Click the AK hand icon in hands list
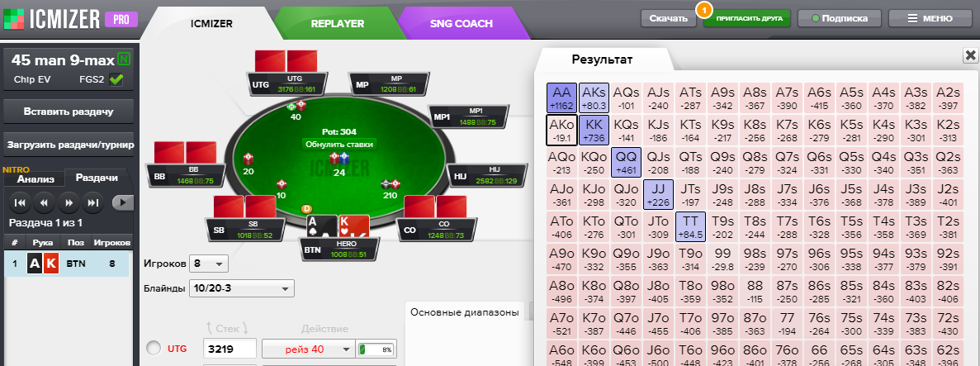The image size is (980, 366). 42,264
